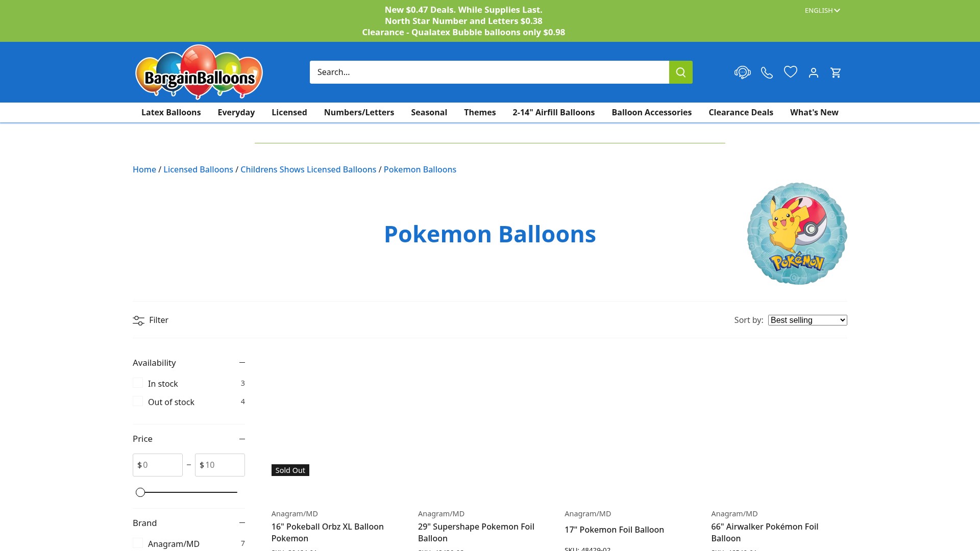This screenshot has height=551, width=980.
Task: Click the Filter label
Action: (159, 320)
